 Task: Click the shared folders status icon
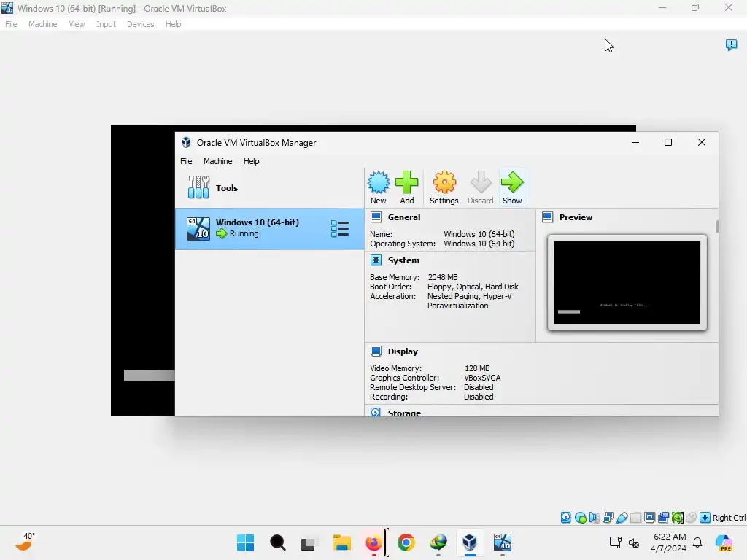(635, 518)
